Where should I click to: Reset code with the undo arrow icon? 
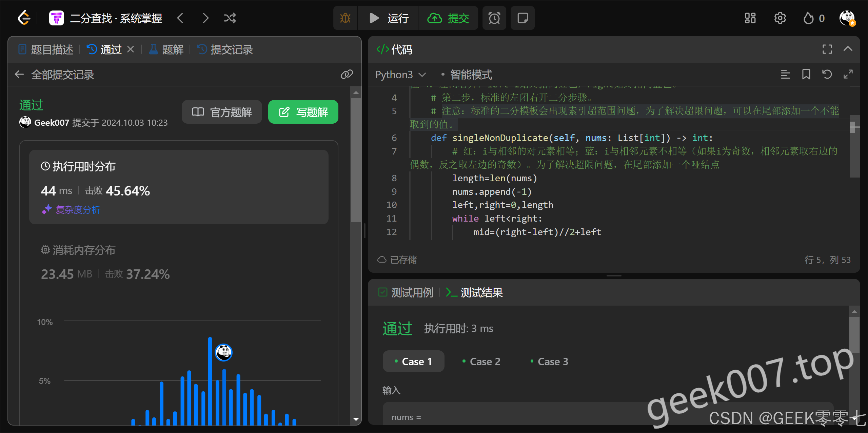(x=827, y=74)
